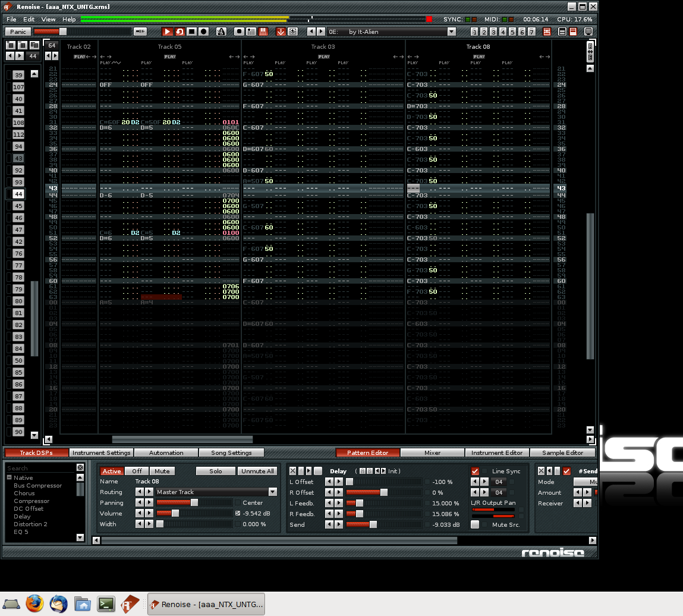Image resolution: width=683 pixels, height=616 pixels.
Task: Click the Unmute All button
Action: [257, 471]
